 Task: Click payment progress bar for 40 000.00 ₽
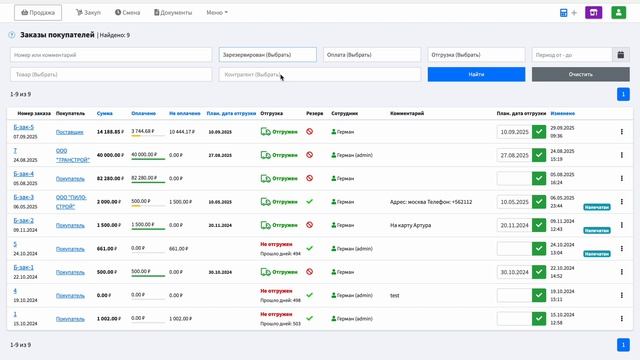tap(148, 159)
